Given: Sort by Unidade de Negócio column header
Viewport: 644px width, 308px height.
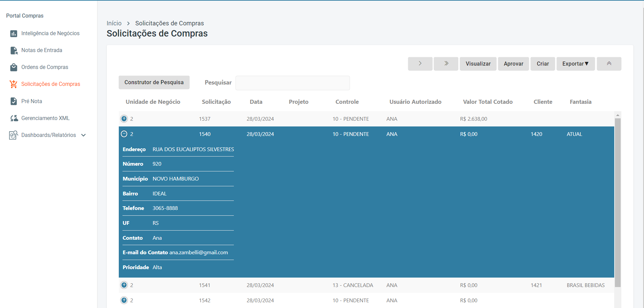Looking at the screenshot, I should (x=153, y=102).
